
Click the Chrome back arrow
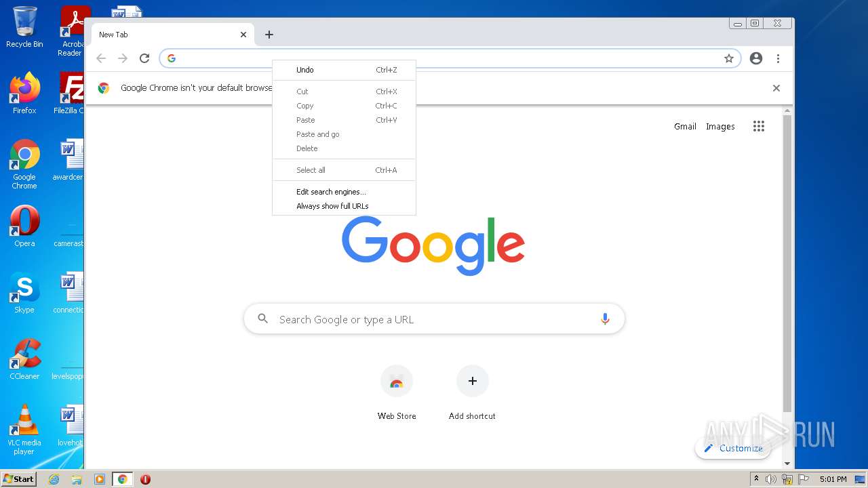101,58
